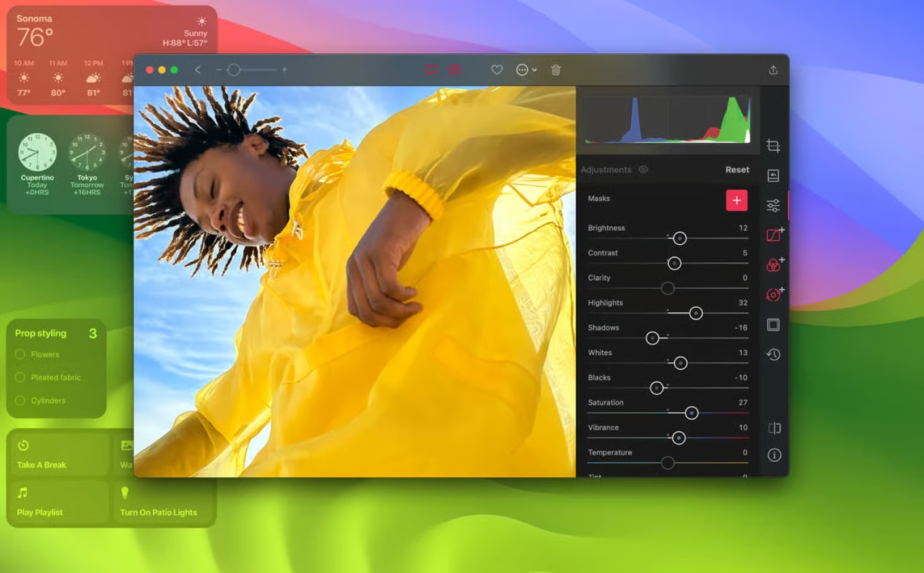
Task: Mark Pleated fabric as complete
Action: tap(19, 377)
